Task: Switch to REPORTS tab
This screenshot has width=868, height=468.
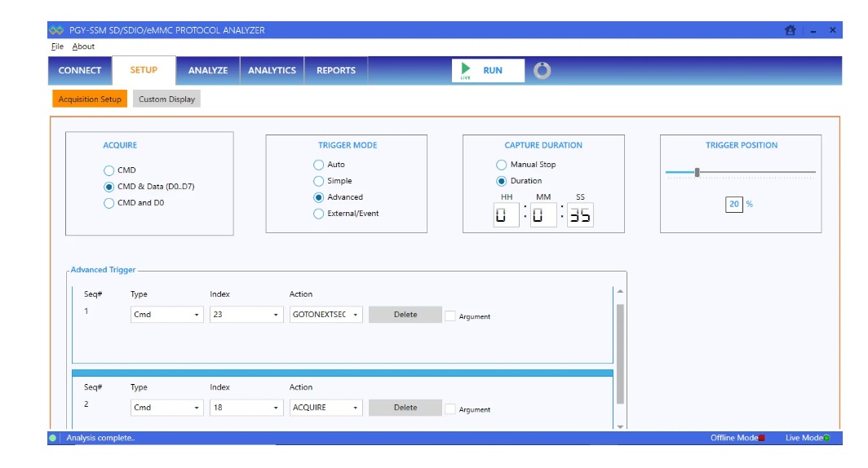Action: coord(336,70)
